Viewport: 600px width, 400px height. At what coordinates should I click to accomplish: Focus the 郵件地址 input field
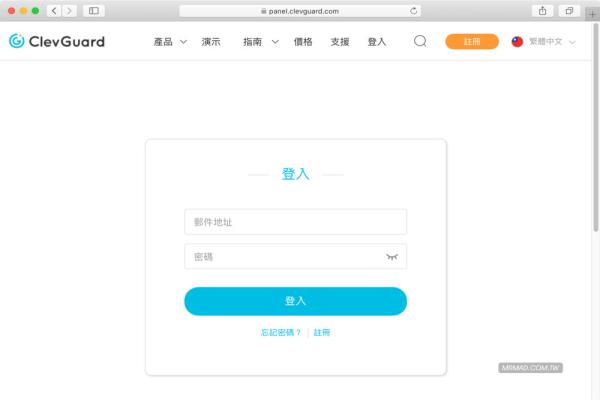tap(295, 222)
